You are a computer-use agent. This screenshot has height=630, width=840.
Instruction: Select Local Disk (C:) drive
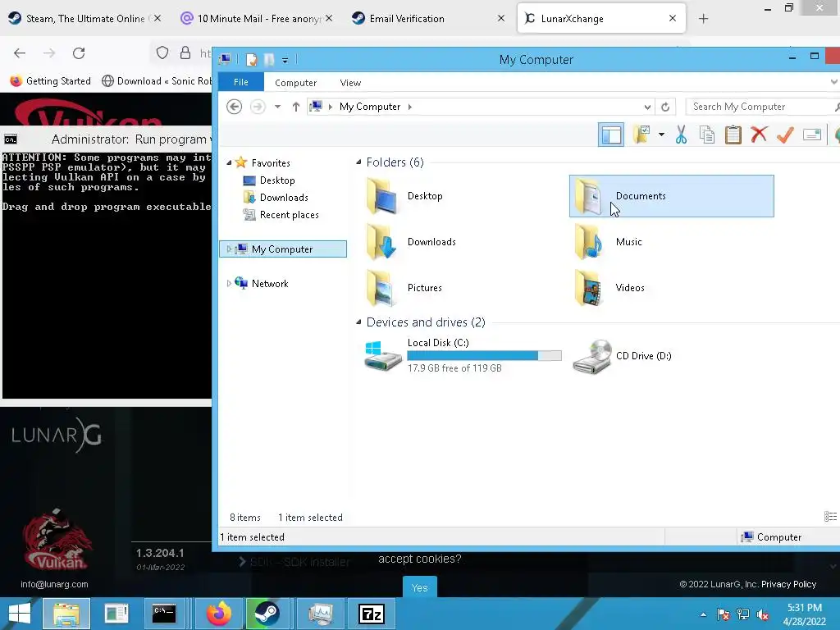(x=463, y=355)
